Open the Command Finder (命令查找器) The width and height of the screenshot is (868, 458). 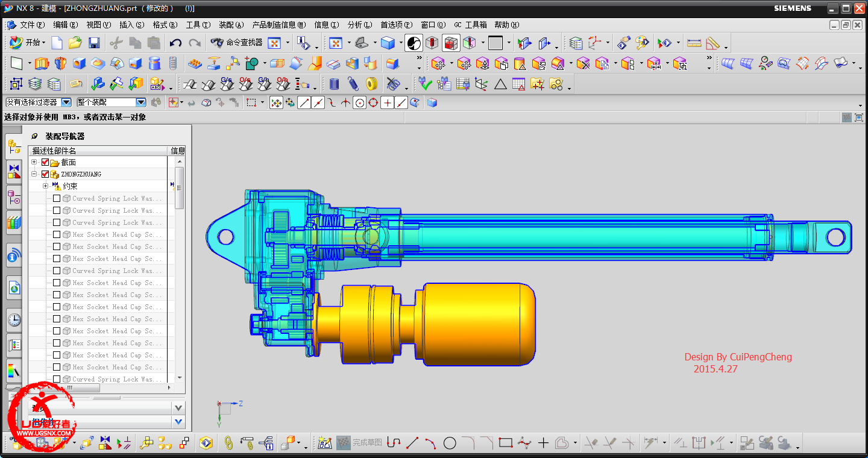click(x=237, y=43)
